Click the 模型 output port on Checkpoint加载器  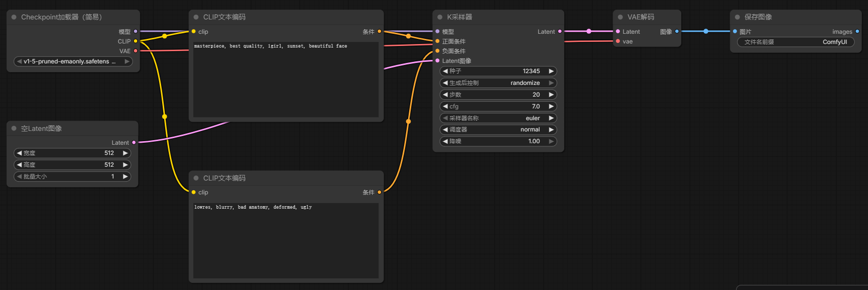[x=136, y=31]
